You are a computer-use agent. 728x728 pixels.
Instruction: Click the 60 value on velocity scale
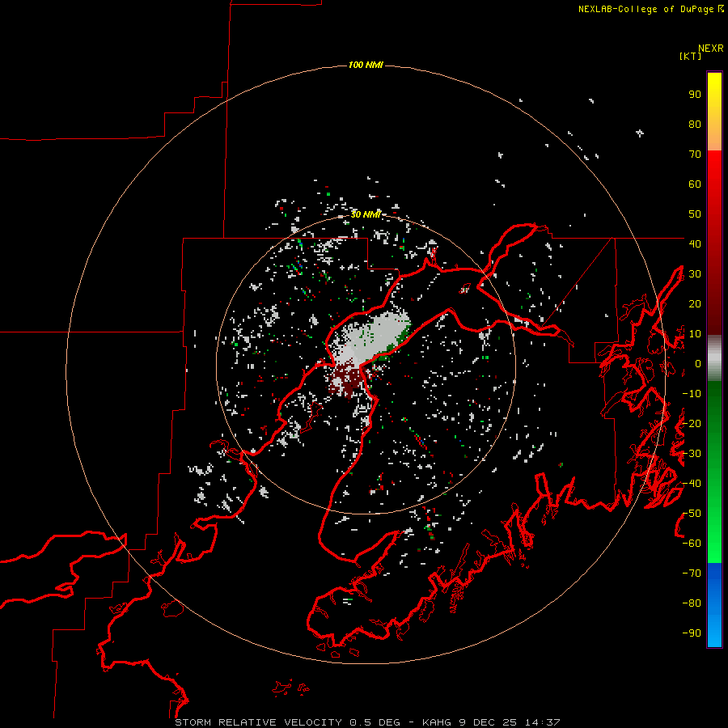click(695, 184)
